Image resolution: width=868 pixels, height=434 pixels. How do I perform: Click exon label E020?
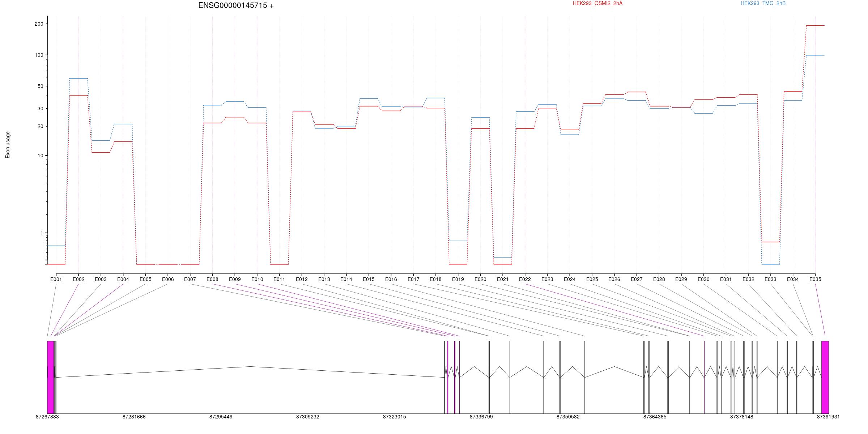click(480, 279)
